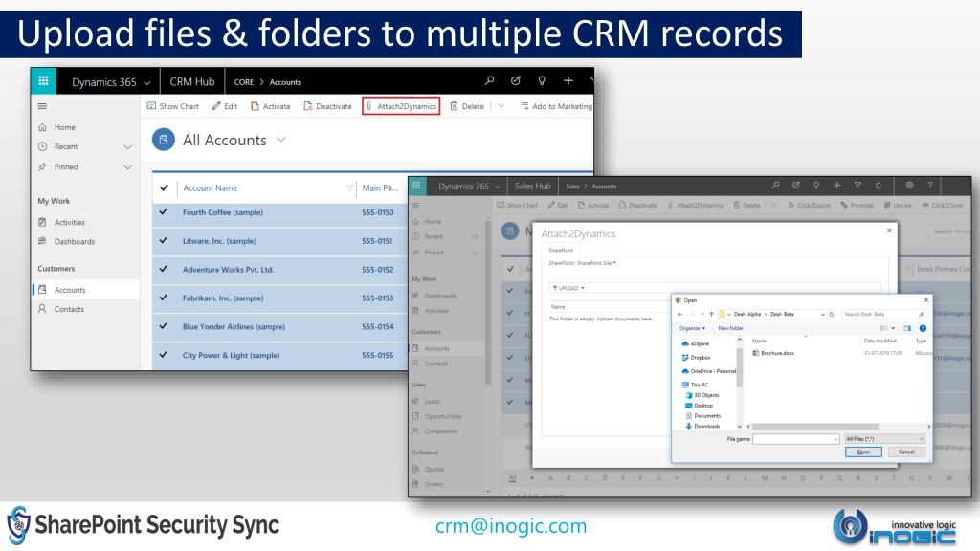The height and width of the screenshot is (551, 980).
Task: Open the Organize menu in Open dialog
Action: (692, 329)
